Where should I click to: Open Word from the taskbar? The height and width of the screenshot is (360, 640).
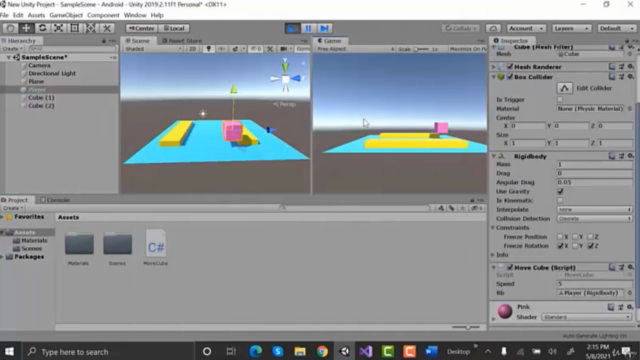tap(431, 351)
